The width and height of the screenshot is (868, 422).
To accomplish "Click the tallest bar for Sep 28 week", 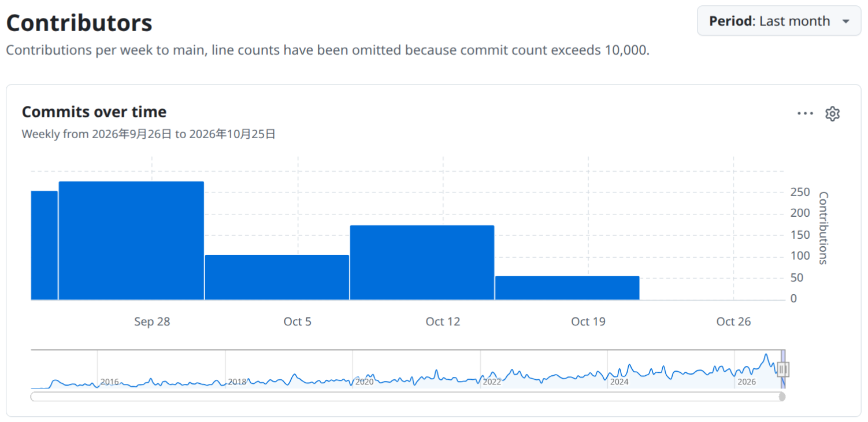I will 131,240.
